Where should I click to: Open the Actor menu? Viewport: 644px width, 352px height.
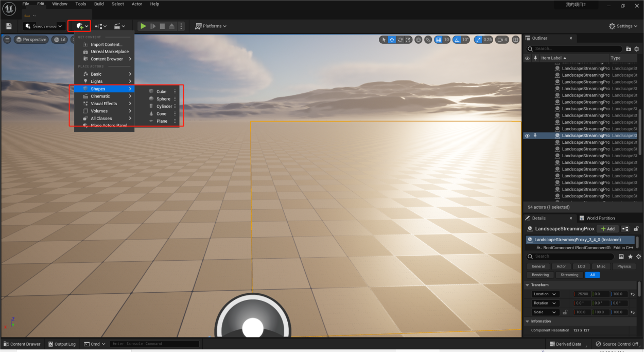137,4
